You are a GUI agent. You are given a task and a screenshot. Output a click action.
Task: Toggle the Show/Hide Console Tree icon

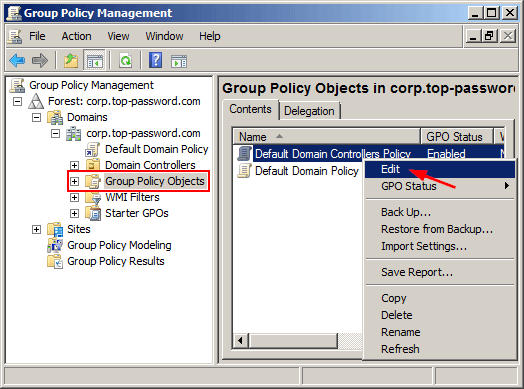(95, 60)
